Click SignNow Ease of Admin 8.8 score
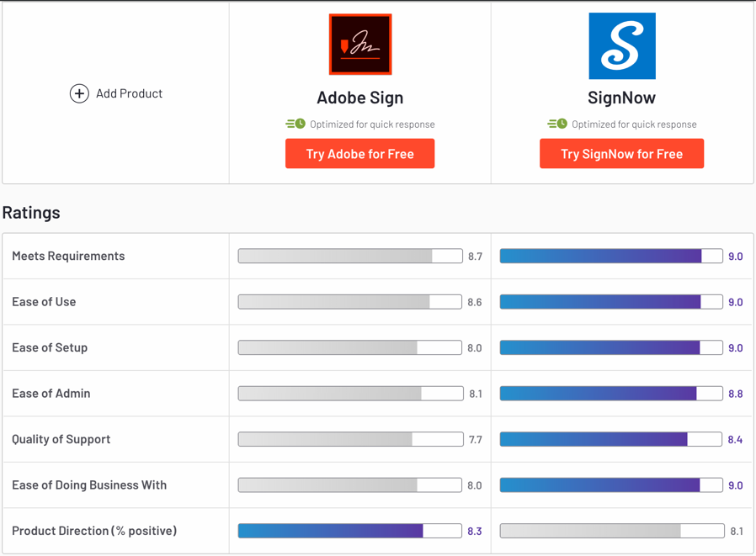The height and width of the screenshot is (556, 756). click(736, 394)
